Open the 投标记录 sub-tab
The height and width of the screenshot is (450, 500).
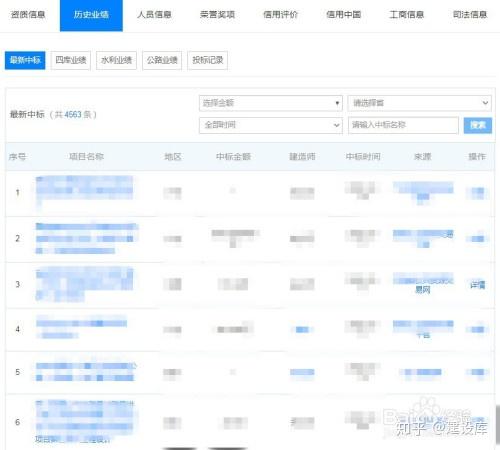pyautogui.click(x=208, y=60)
